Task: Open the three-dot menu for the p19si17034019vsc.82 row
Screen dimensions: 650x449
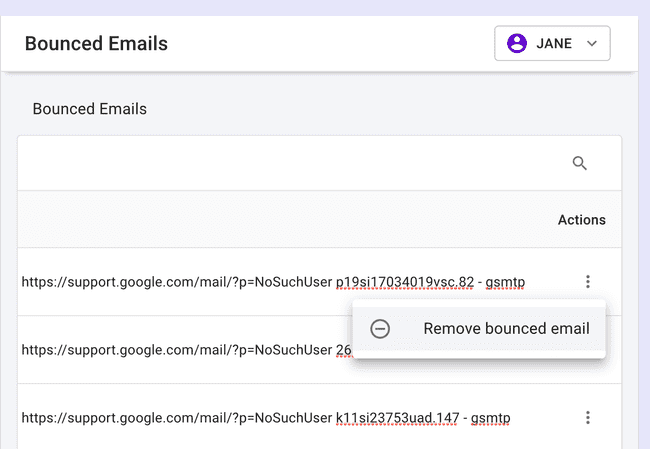Action: [588, 282]
